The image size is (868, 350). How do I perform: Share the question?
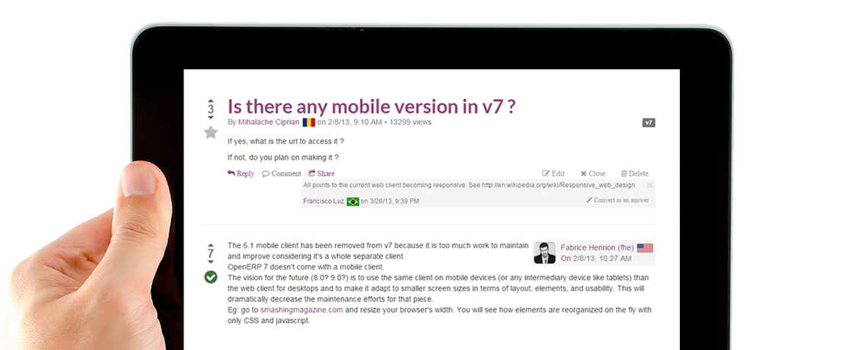point(321,173)
